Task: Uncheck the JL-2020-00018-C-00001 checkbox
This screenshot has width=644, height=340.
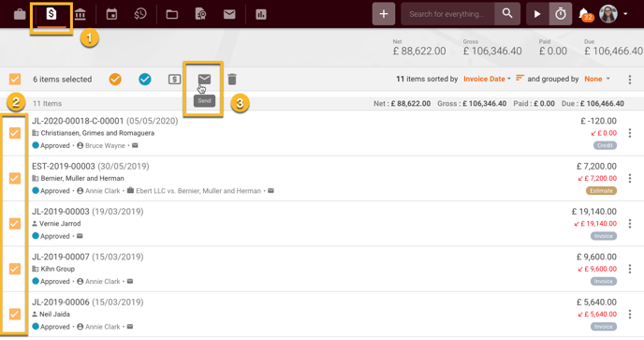Action: (15, 133)
